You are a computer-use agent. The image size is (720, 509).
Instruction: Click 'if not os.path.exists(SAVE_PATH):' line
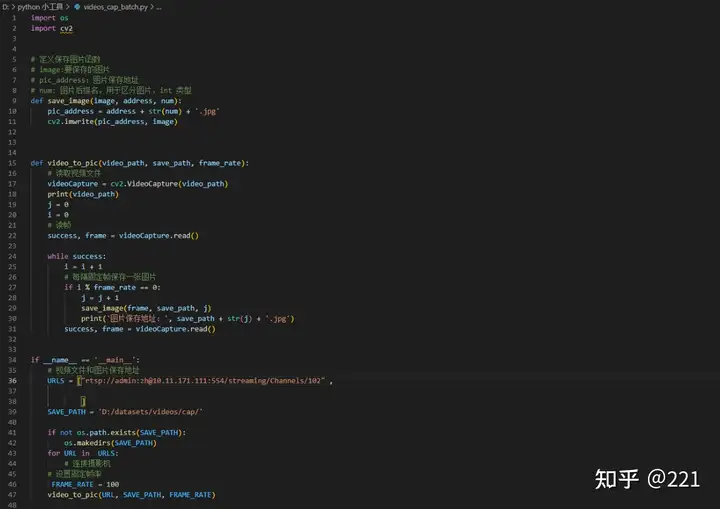pyautogui.click(x=117, y=433)
